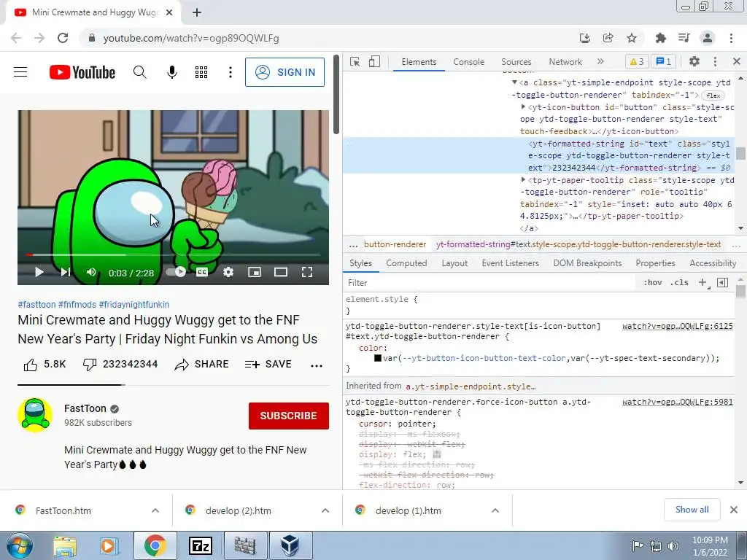
Task: Switch to the Network tab
Action: 565,62
